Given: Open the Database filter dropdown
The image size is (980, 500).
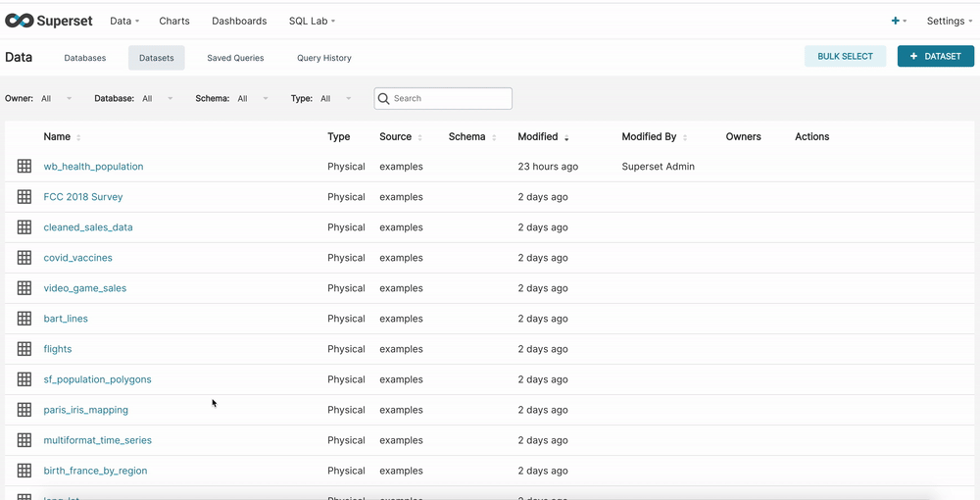Looking at the screenshot, I should pos(157,98).
